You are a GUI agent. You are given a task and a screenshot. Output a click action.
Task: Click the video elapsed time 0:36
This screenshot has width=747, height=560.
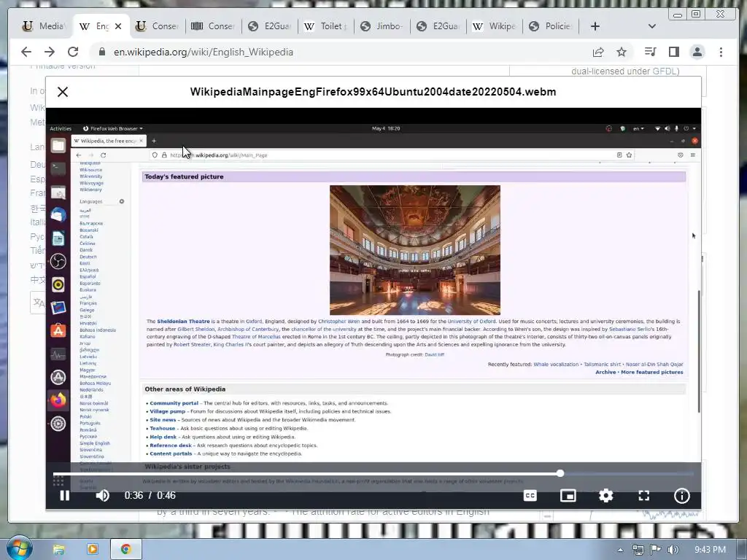click(134, 495)
